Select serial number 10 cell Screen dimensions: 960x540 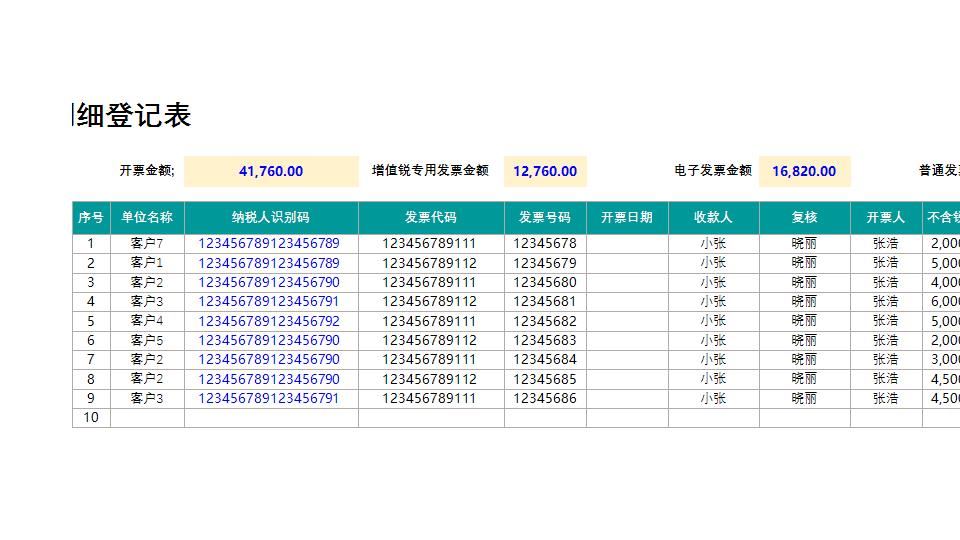point(91,418)
